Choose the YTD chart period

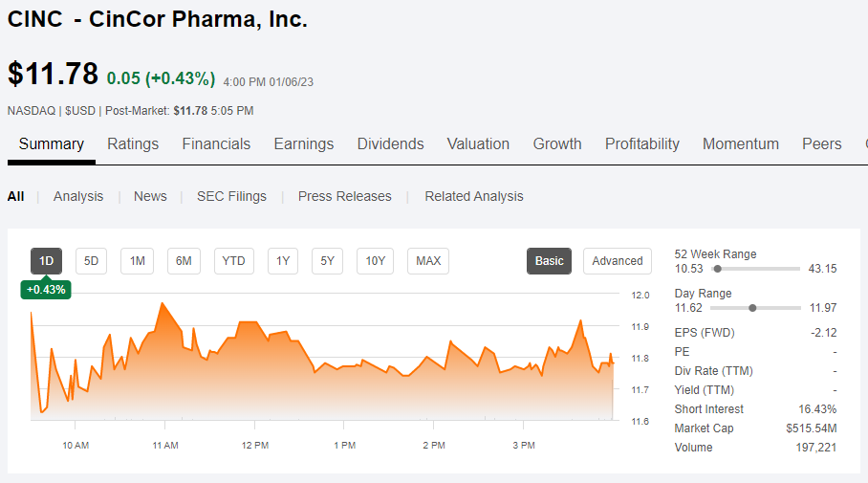click(x=233, y=261)
